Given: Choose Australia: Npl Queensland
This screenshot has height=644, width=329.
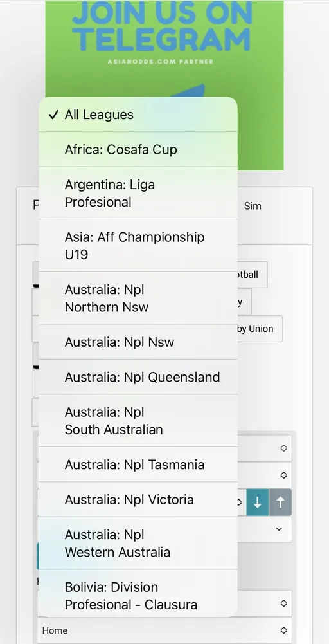Looking at the screenshot, I should click(x=138, y=376).
